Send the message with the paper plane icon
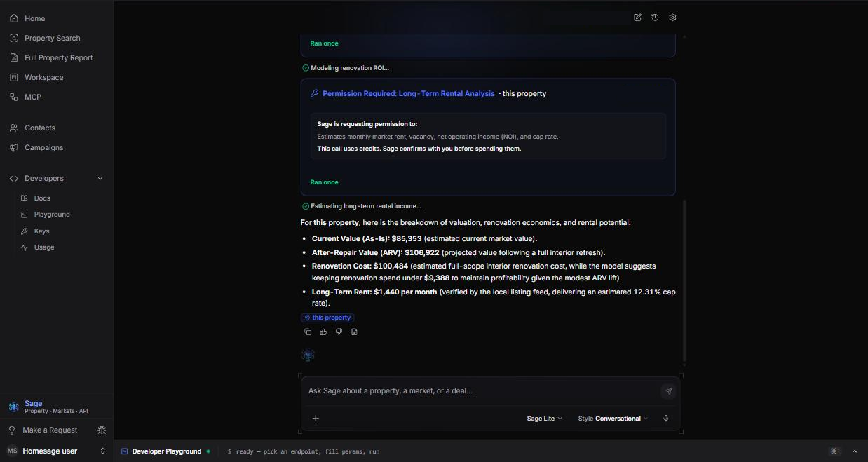 click(x=668, y=391)
